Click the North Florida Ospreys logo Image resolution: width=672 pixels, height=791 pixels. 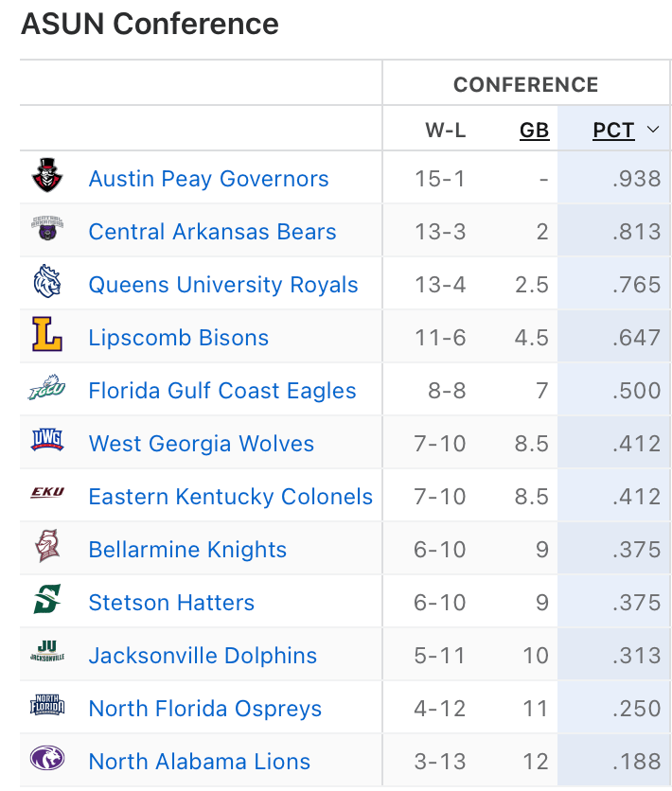coord(47,707)
